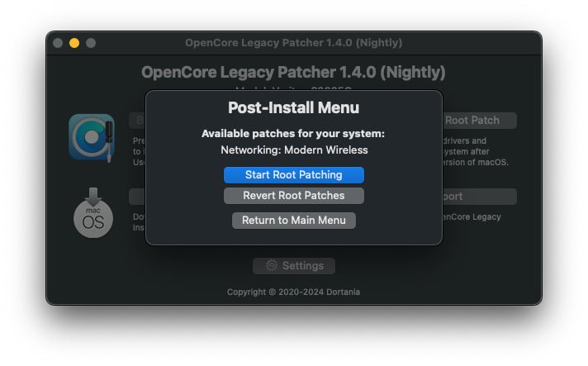Click the OpenCore disk and screwdriver icon
This screenshot has height=366, width=588.
[92, 138]
